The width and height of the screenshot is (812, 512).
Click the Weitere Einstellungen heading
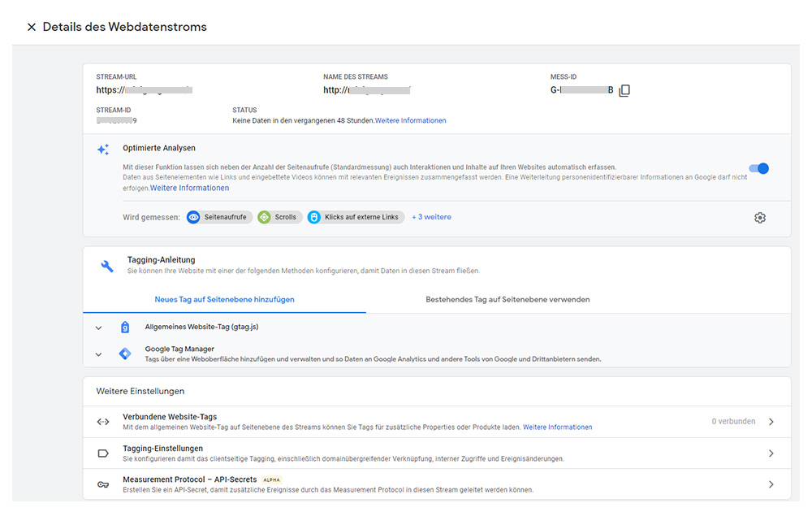tap(140, 391)
